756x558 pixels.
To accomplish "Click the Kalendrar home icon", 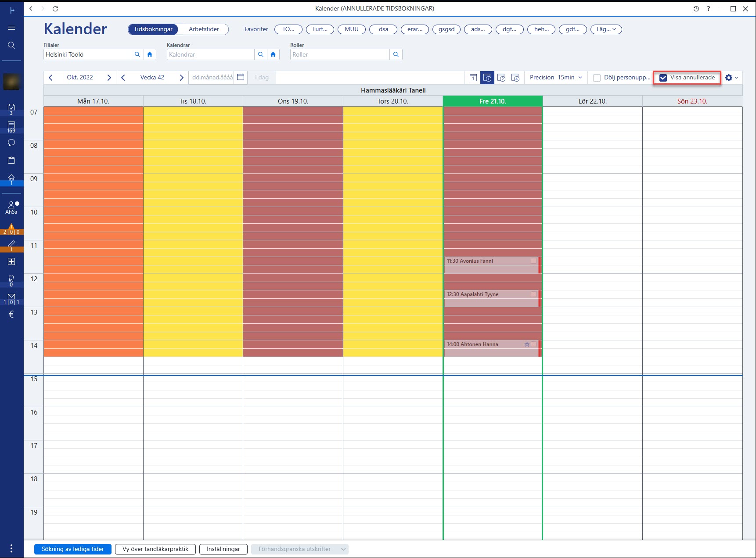I will (x=273, y=54).
